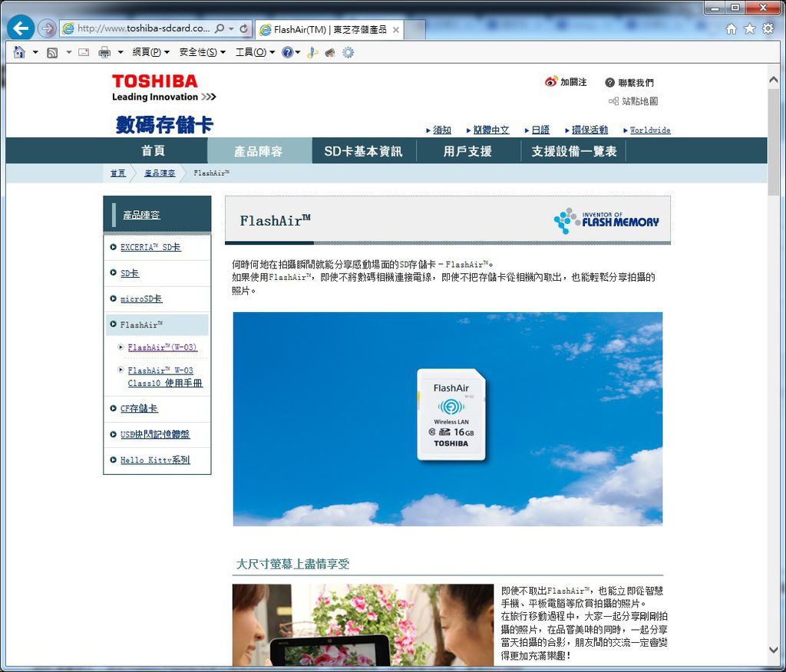The width and height of the screenshot is (786, 672).
Task: Open SD卡 in the sidebar
Action: pos(129,273)
